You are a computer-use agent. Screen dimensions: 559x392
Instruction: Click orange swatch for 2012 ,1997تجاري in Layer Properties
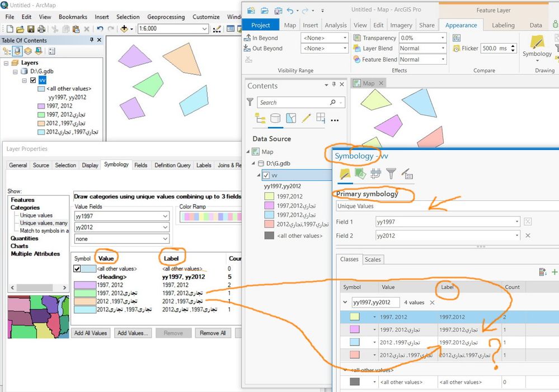(x=85, y=301)
